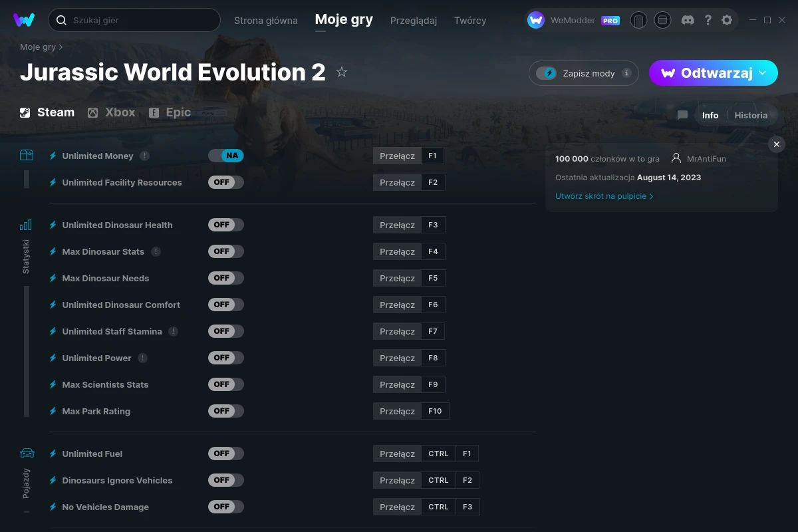Toggle the Zapisz mody switch
Viewport: 798px width, 532px height.
[x=546, y=73]
